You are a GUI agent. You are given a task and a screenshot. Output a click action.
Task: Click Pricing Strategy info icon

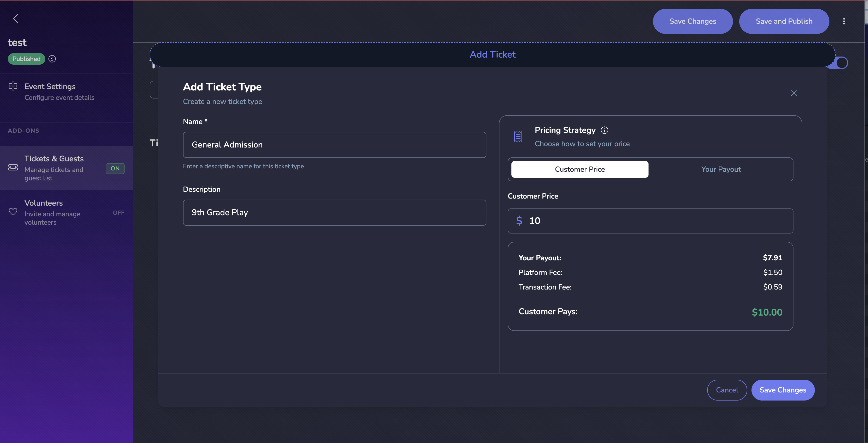tap(604, 130)
